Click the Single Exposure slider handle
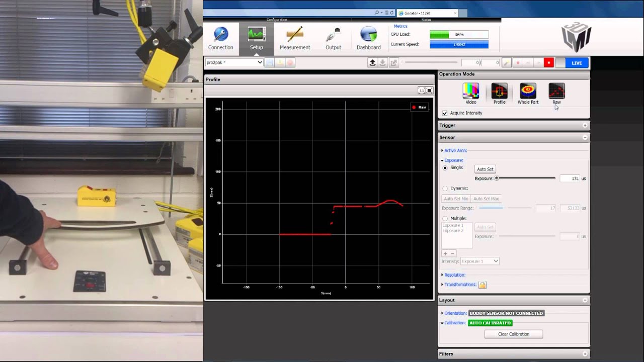This screenshot has width=644, height=362. pos(497,178)
